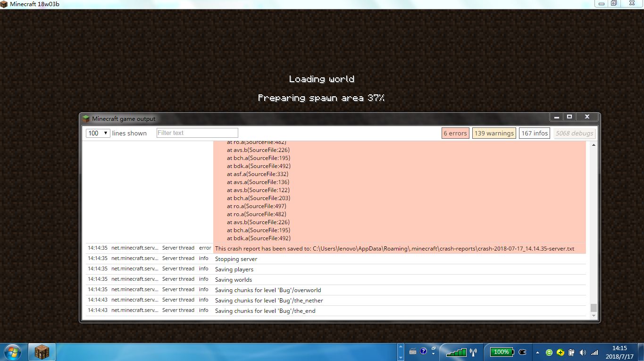Click the log scrollbar down arrow

tap(594, 316)
